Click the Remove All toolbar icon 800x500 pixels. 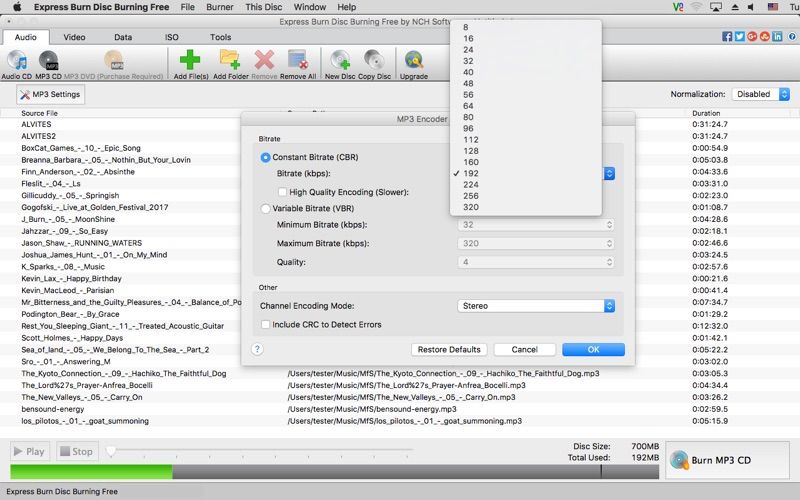click(297, 60)
